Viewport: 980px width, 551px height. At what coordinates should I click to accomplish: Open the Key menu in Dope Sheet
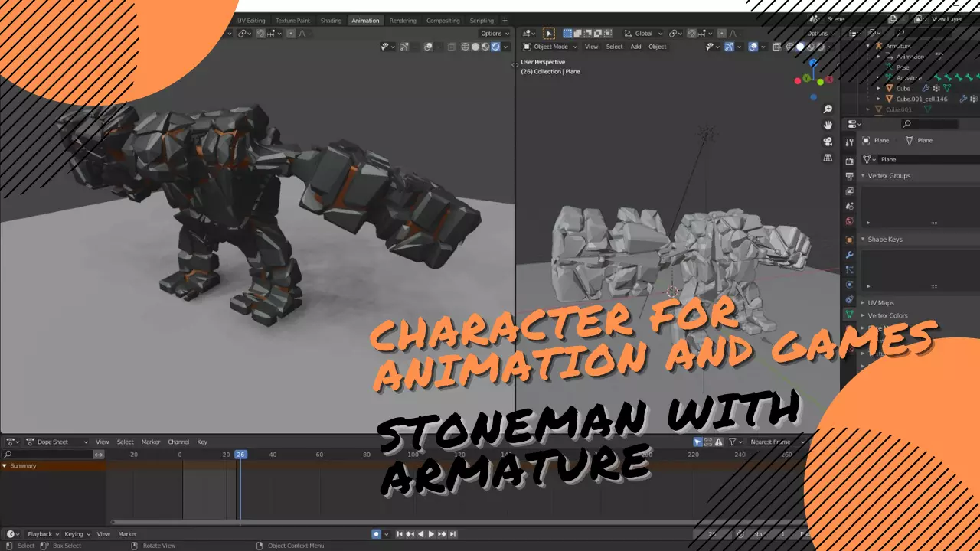point(202,442)
